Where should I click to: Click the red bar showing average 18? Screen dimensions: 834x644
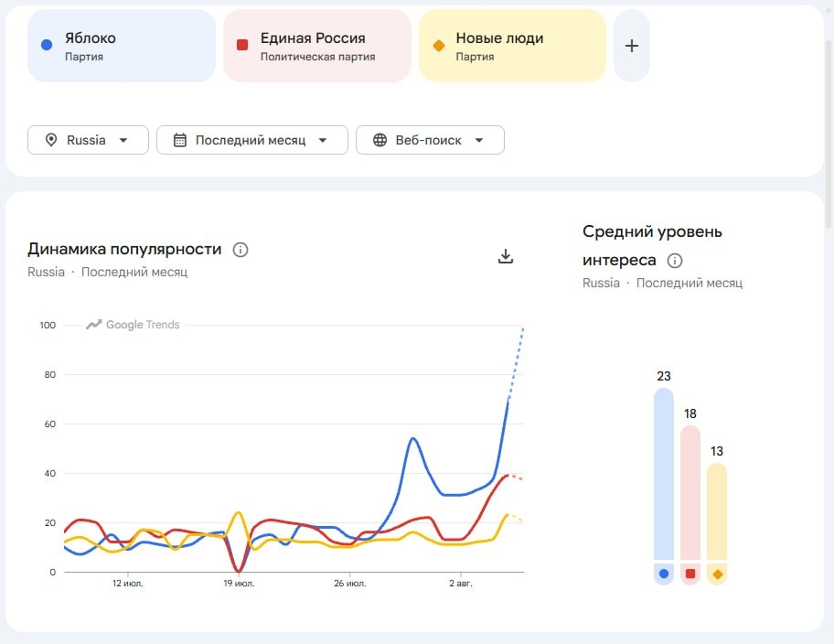[x=690, y=492]
